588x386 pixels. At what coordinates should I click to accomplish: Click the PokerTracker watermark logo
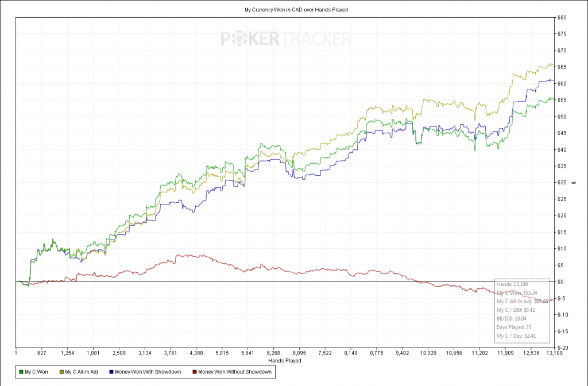(286, 38)
